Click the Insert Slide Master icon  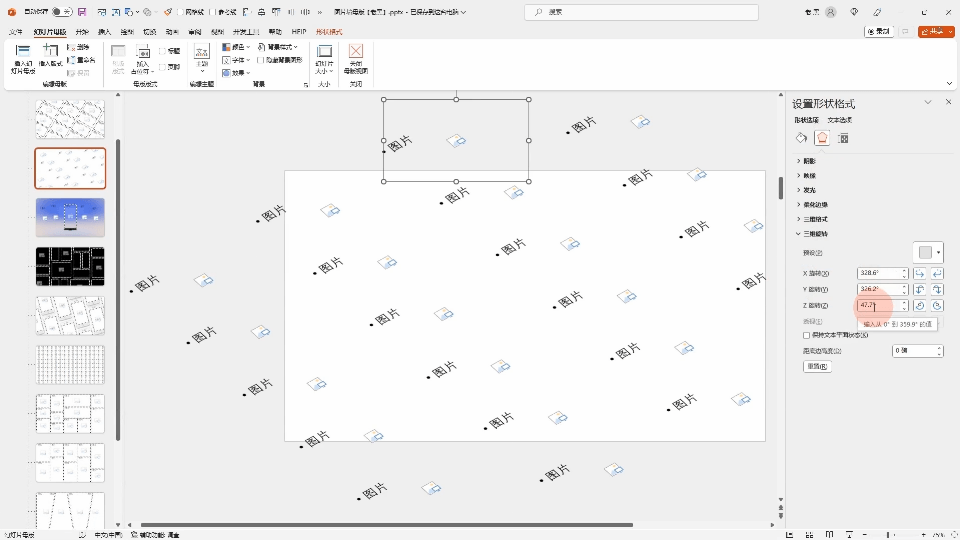click(23, 51)
